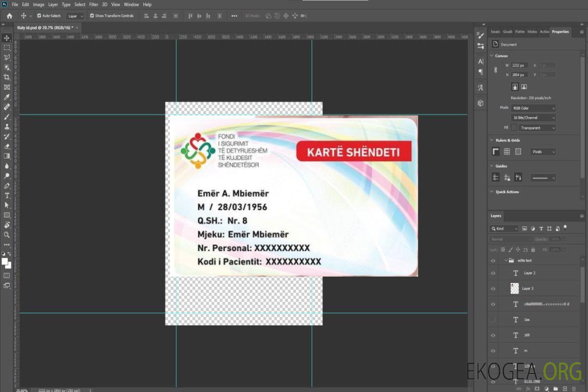Select the Eraser tool

coord(7,146)
